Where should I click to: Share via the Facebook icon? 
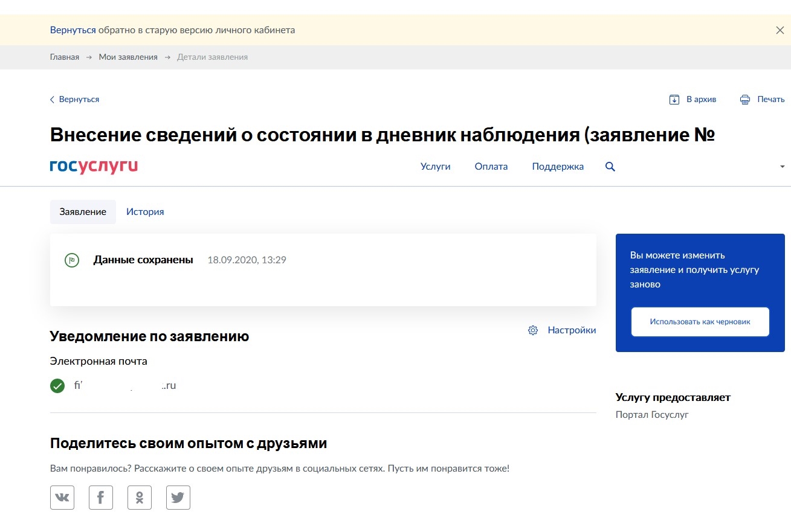coord(101,498)
